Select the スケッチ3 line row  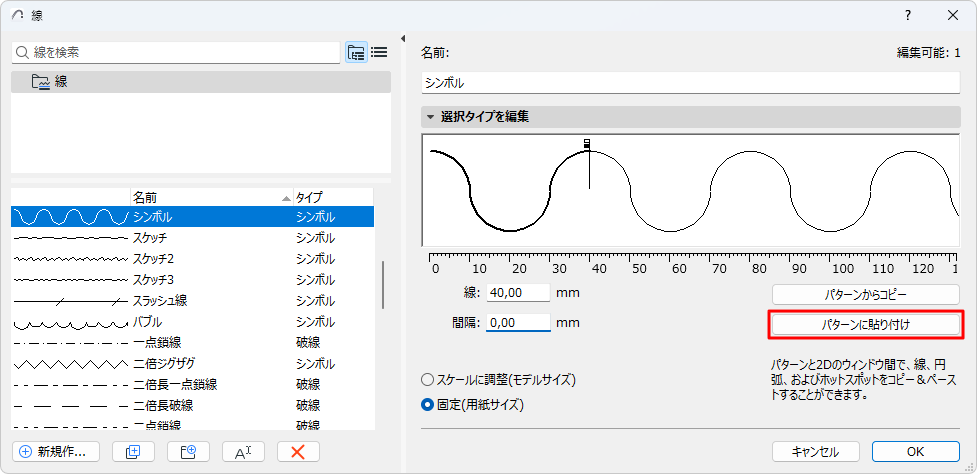click(x=193, y=280)
